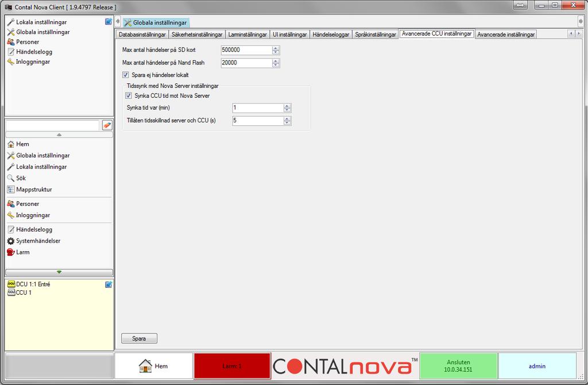The image size is (588, 385).
Task: Click the DCU icon beside DCU 1:1 Entré
Action: (11, 284)
